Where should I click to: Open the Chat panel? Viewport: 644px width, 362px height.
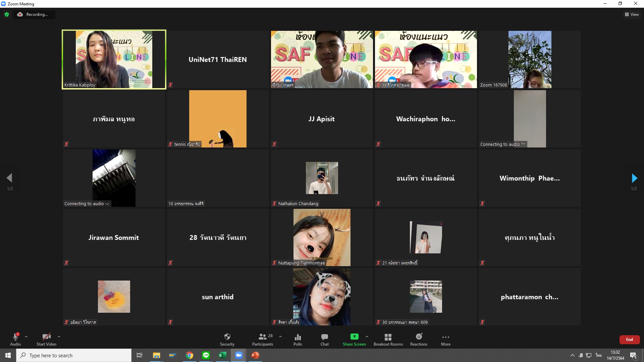[x=324, y=339]
